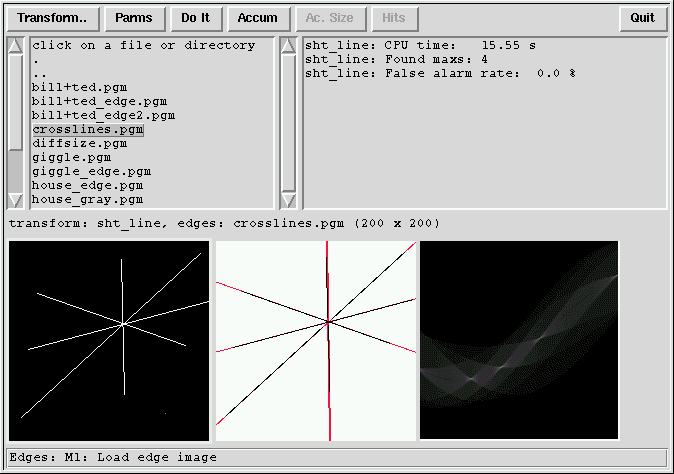This screenshot has width=674, height=474.
Task: Select highlighted crosslines.pgm file
Action: pos(88,130)
